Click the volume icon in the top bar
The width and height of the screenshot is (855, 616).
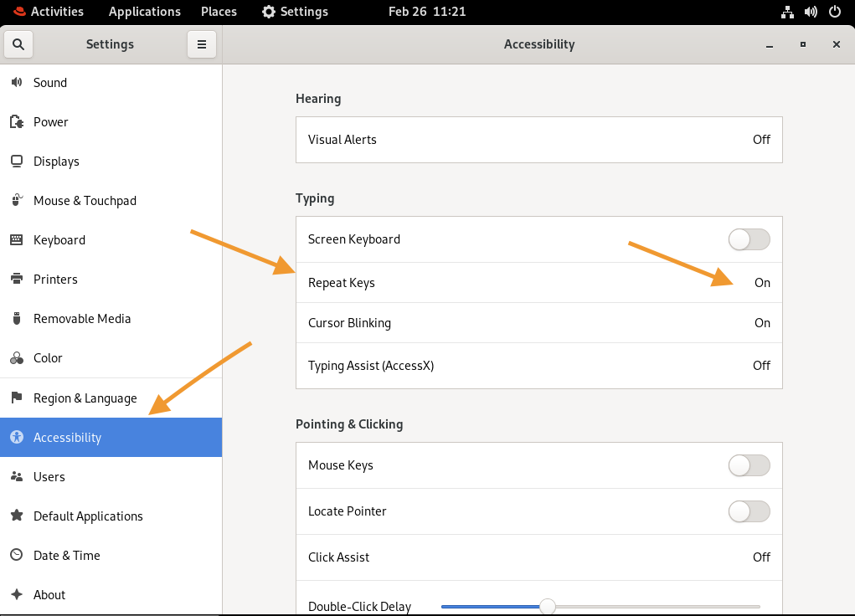(x=811, y=12)
